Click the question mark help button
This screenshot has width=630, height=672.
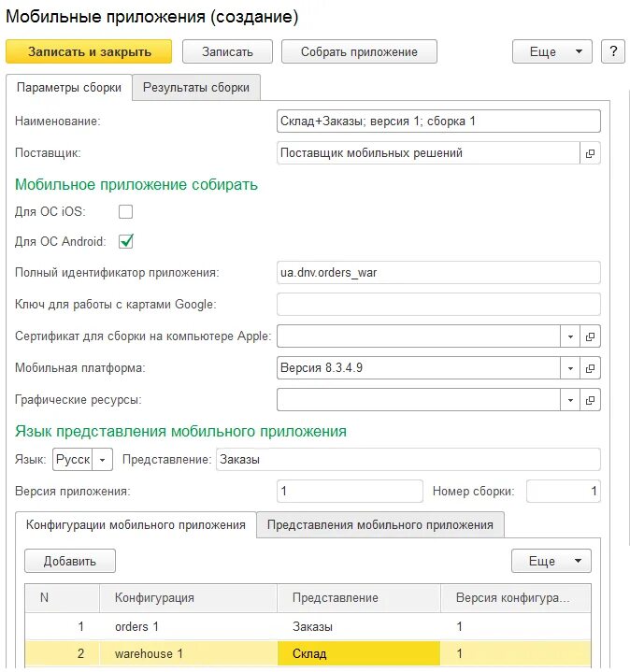coord(613,52)
